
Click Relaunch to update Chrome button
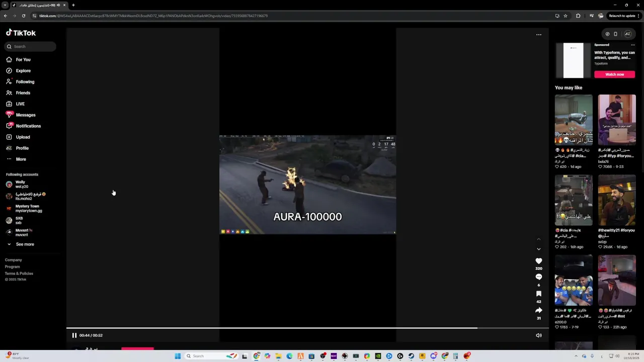pos(624,16)
